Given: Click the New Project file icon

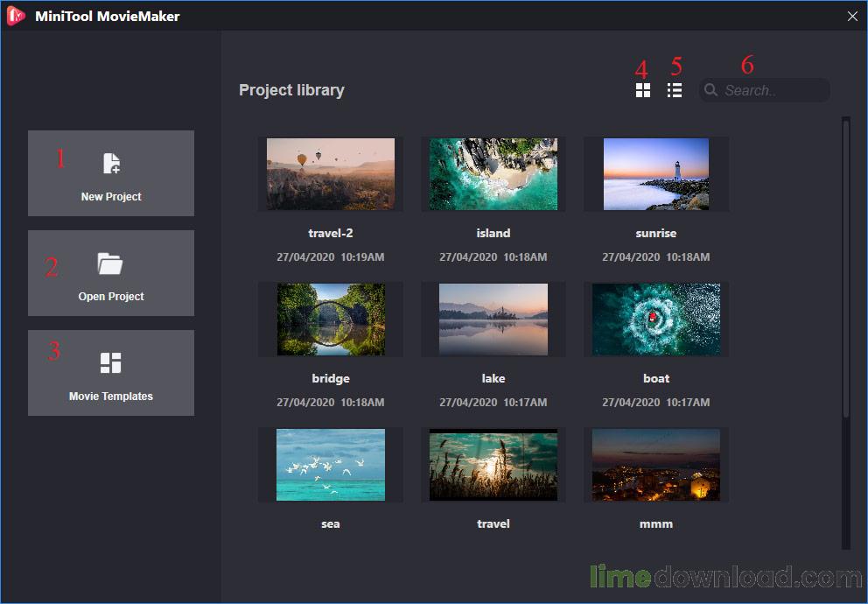Looking at the screenshot, I should [111, 164].
